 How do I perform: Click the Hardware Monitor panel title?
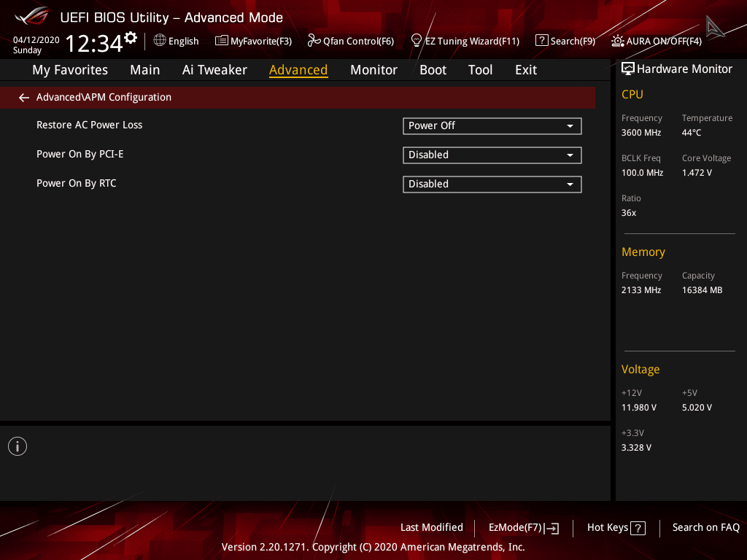click(x=684, y=69)
